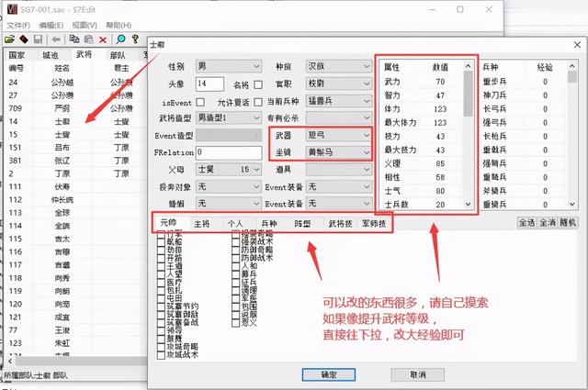Click the 头像 number input field
588x390 pixels.
point(206,84)
